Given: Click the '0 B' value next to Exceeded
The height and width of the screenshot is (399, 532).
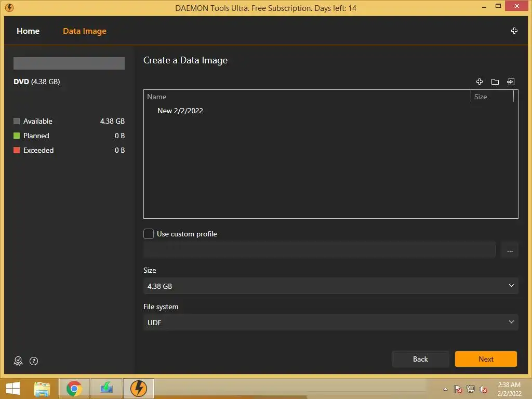Looking at the screenshot, I should tap(120, 150).
